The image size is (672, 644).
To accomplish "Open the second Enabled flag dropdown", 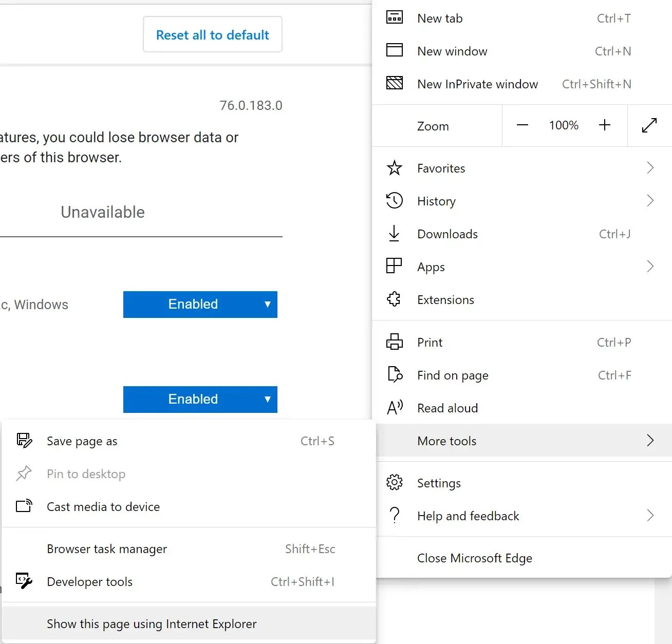I will (200, 400).
